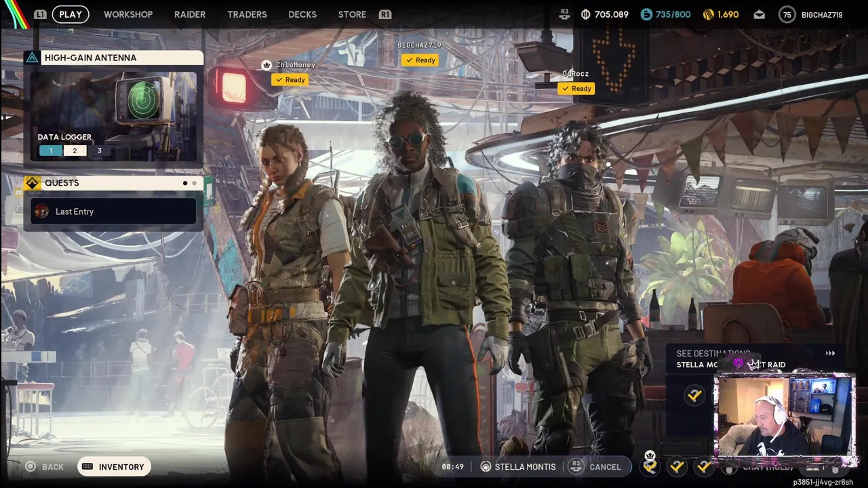
Task: Click the BIGCHAZ719 name above the center character
Action: pos(419,45)
